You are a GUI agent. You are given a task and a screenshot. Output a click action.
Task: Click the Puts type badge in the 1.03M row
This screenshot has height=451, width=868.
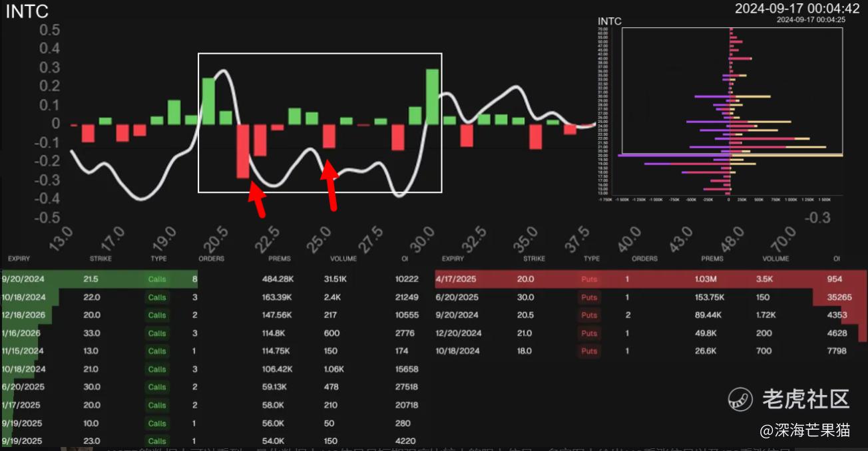click(590, 279)
